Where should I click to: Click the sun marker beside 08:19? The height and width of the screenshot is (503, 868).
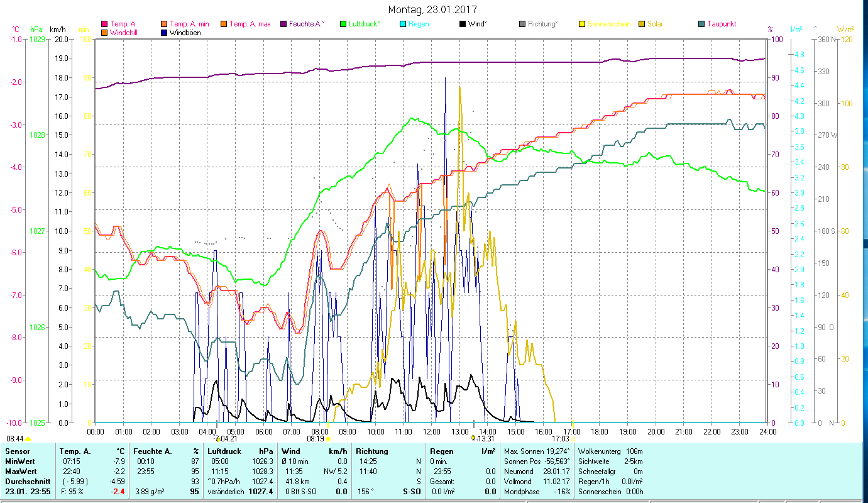tap(328, 439)
